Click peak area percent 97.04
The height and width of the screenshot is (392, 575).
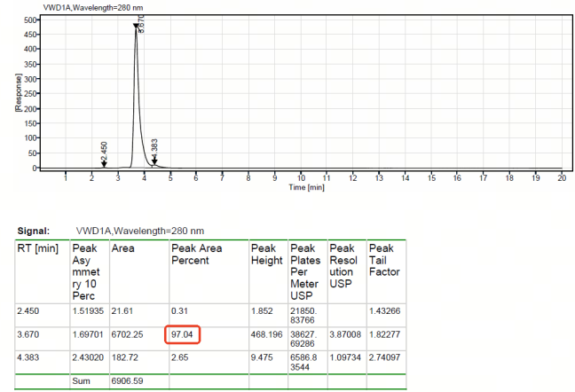[x=182, y=334]
